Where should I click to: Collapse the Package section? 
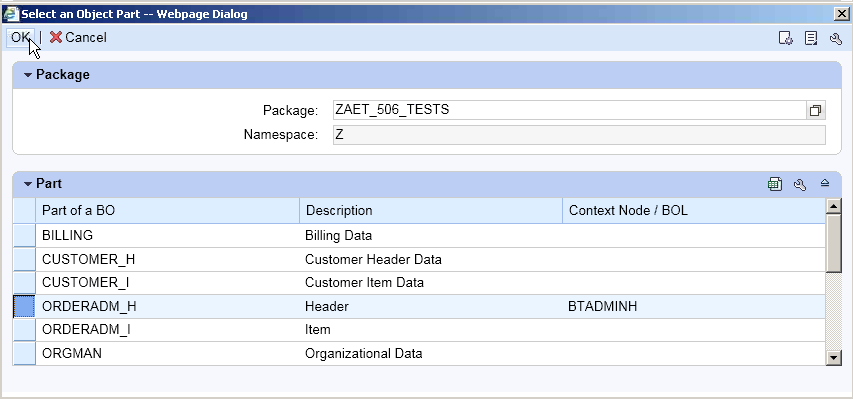coord(28,75)
